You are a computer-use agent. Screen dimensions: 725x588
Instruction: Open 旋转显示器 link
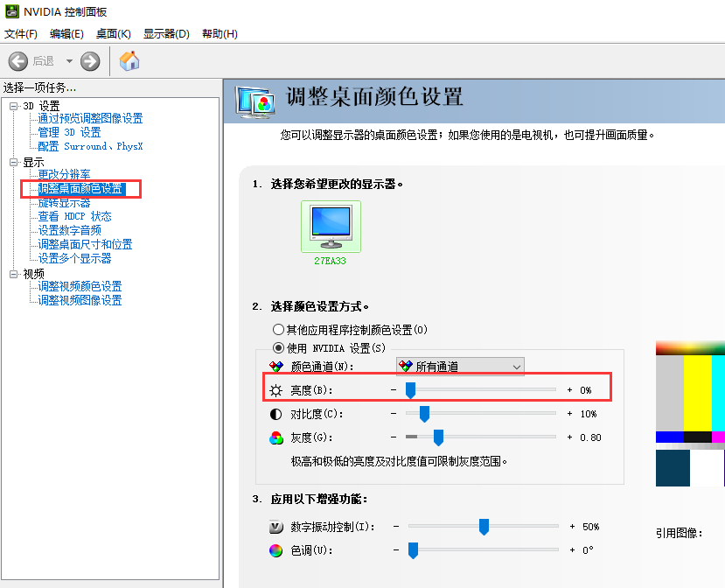coord(64,203)
